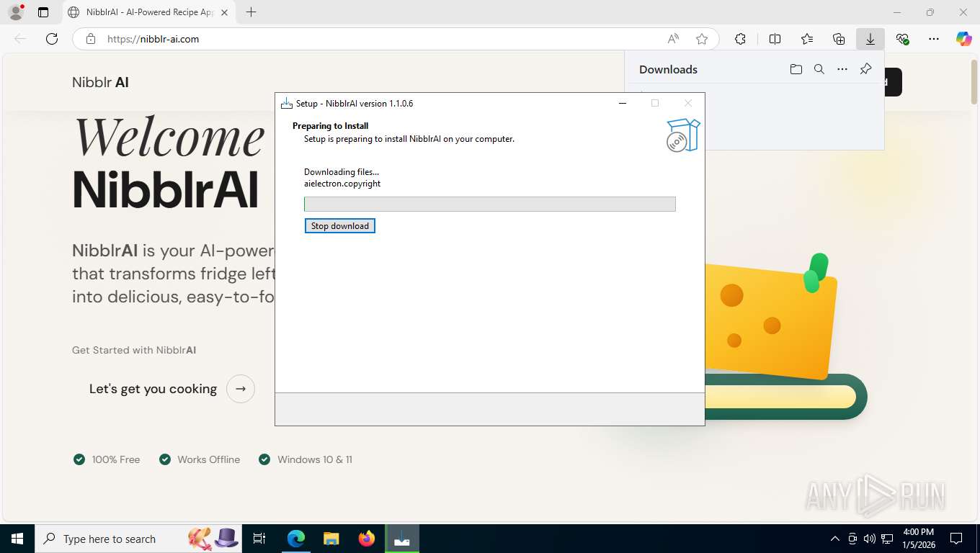Image resolution: width=980 pixels, height=553 pixels.
Task: Click the Stop download button
Action: coord(339,226)
